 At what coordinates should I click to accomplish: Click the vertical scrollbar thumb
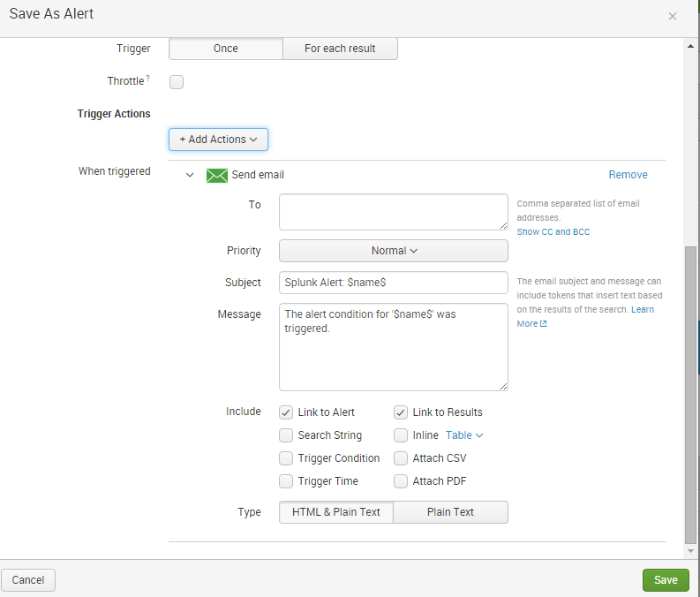690,393
